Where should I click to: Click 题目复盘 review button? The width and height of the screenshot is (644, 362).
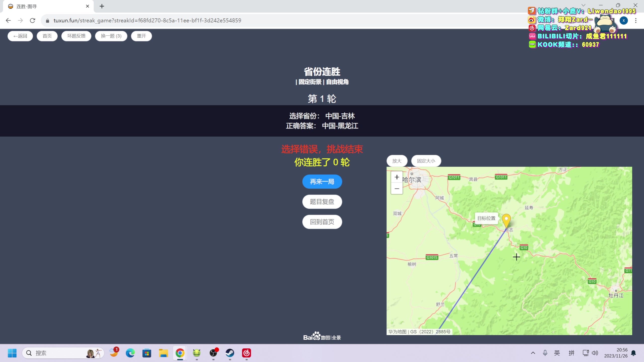pos(322,202)
